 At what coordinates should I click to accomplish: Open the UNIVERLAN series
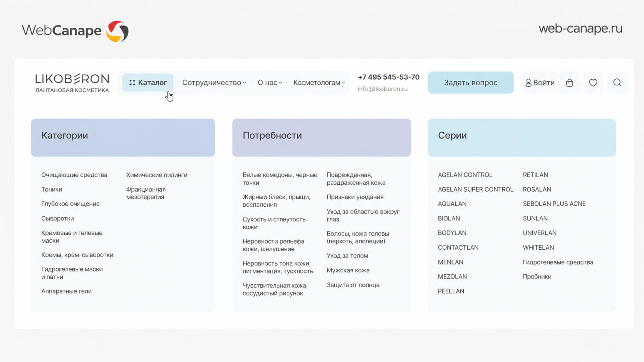coord(540,233)
